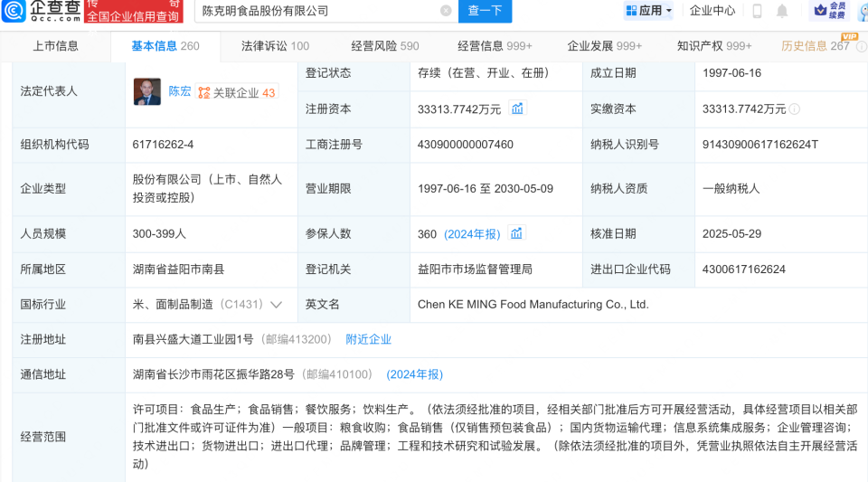Select the registered capital value 33313.7742万元
Viewport: 868px width, 482px height.
[x=459, y=109]
